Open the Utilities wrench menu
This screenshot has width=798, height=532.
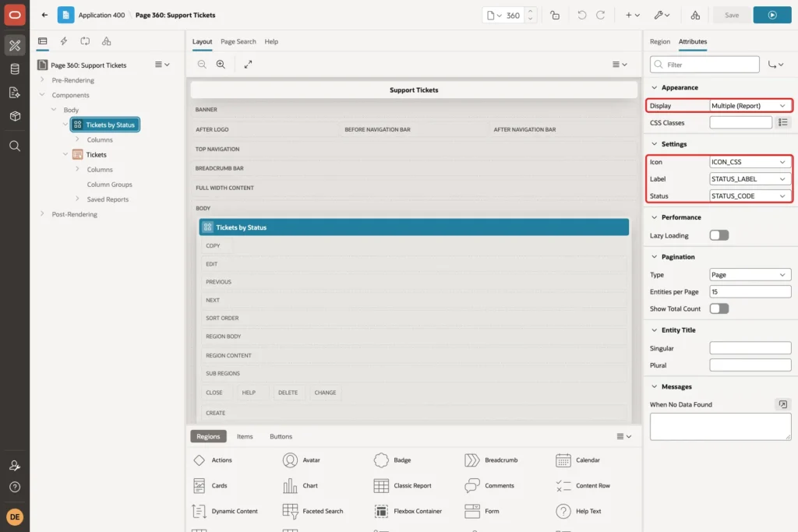(662, 16)
